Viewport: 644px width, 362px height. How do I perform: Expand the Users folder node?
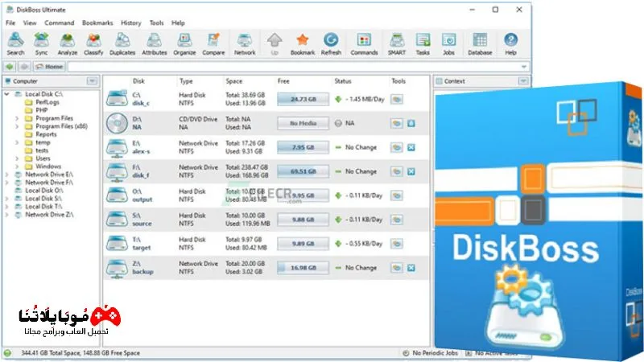(17, 158)
